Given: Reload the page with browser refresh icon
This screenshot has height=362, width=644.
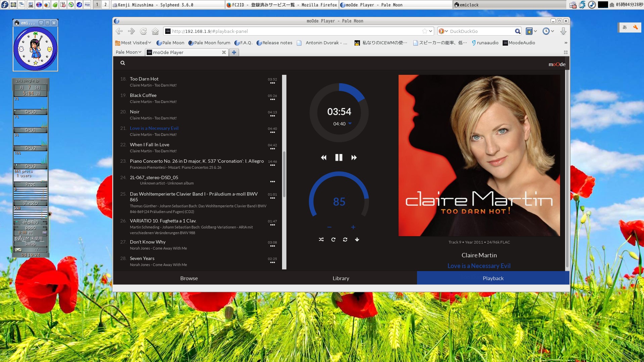Looking at the screenshot, I should tap(143, 31).
